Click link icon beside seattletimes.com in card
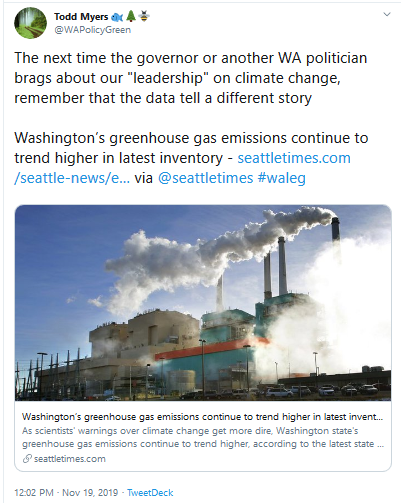Screen dimensions: 401x503 (27, 459)
